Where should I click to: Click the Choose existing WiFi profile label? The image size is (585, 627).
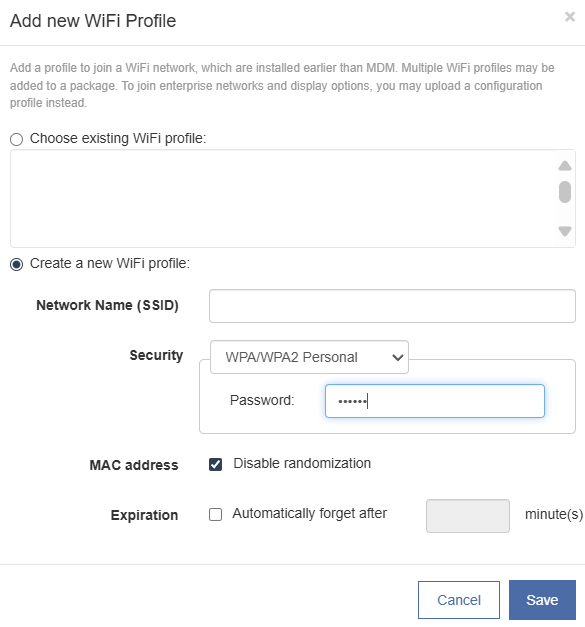pyautogui.click(x=118, y=138)
